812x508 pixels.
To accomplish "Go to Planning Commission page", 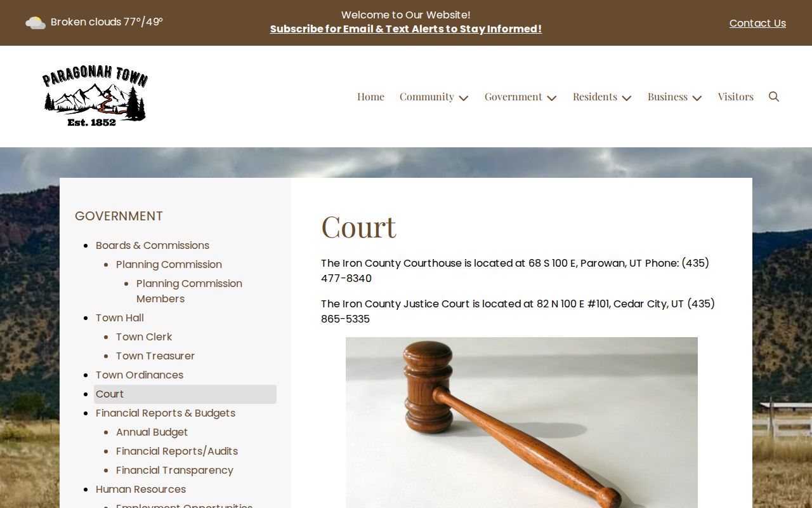I will (169, 264).
